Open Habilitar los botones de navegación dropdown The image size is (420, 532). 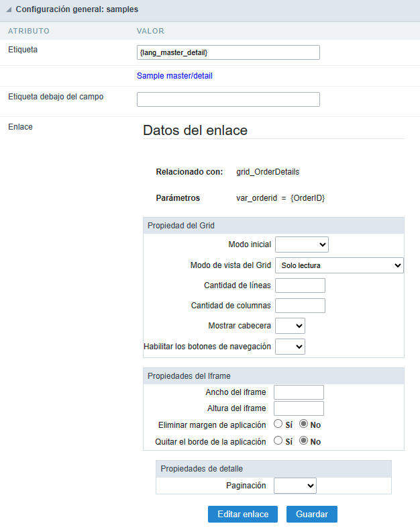tap(290, 347)
